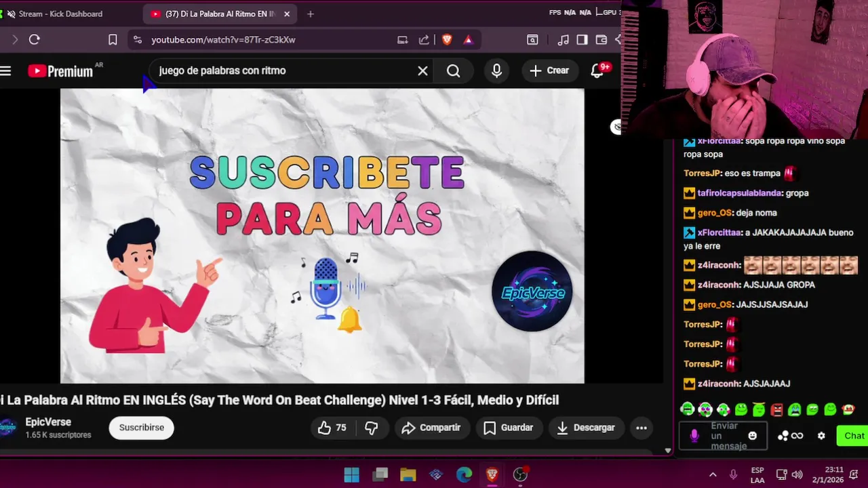
Task: Open more actions three-dot menu
Action: pyautogui.click(x=642, y=428)
